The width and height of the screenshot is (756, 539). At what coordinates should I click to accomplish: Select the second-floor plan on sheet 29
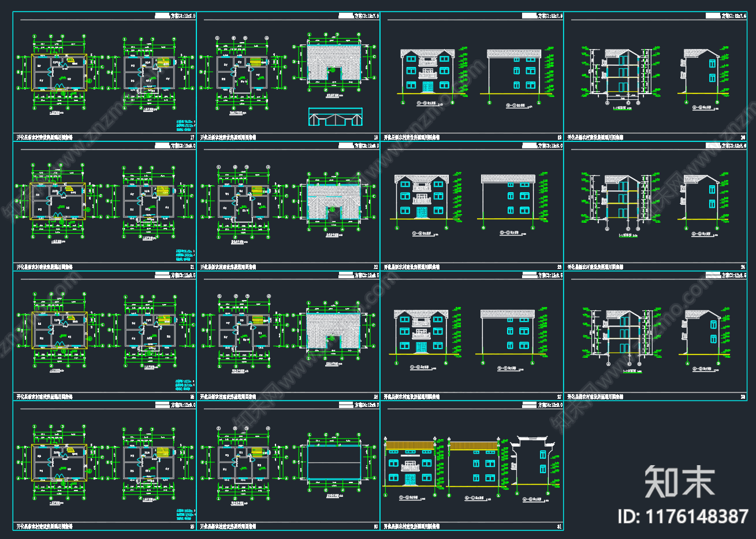click(x=150, y=462)
